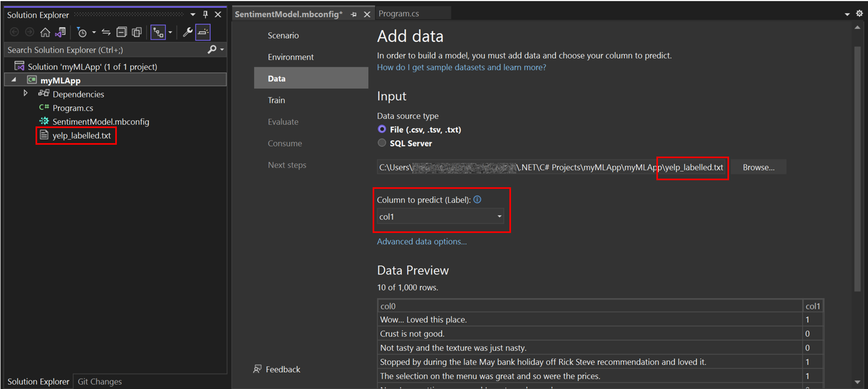Click the vertical scrollbar in Add data pane
Viewport: 868px width, 389px height.
pyautogui.click(x=857, y=168)
